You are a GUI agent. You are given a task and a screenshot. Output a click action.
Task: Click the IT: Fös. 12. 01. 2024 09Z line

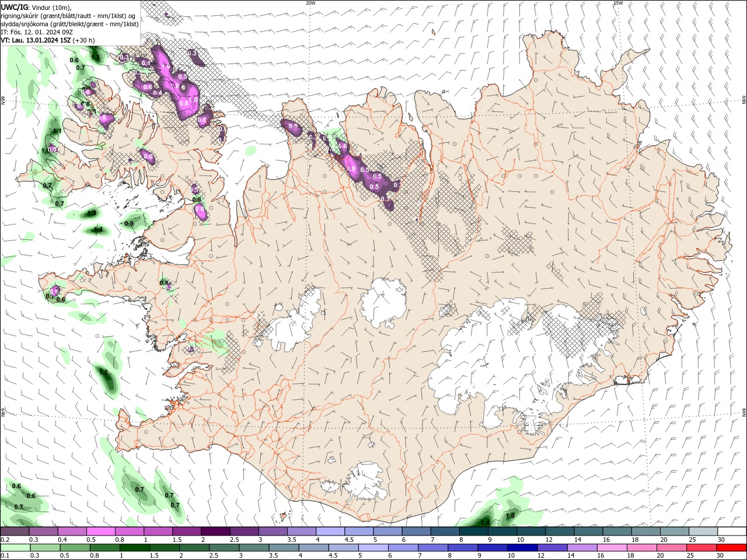pyautogui.click(x=37, y=32)
